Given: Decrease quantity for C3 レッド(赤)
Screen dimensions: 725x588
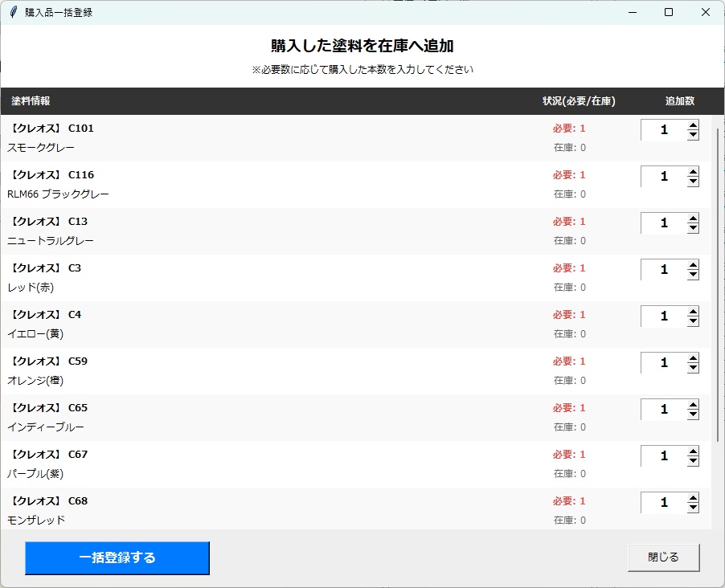Looking at the screenshot, I should click(693, 275).
